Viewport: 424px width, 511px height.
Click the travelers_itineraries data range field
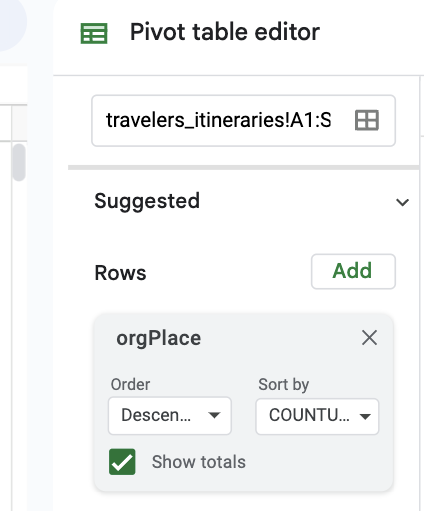[243, 120]
